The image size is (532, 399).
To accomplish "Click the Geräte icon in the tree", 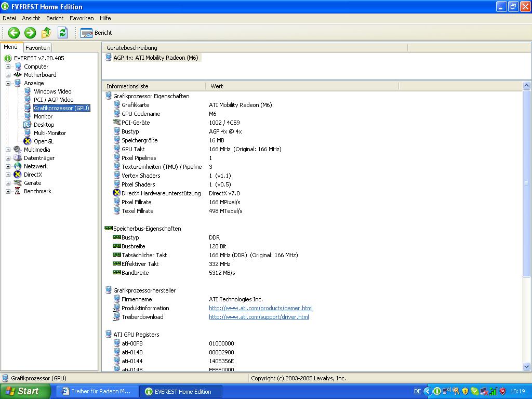I will pos(18,183).
